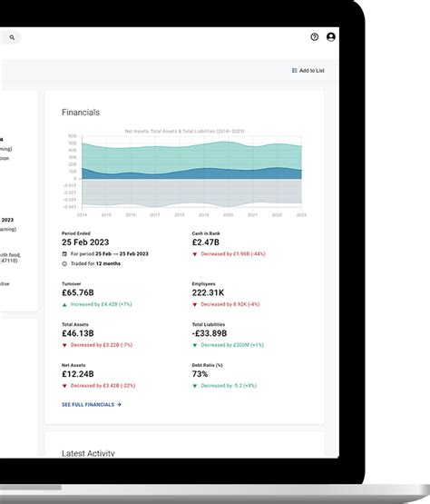
Task: Click the Latest Activity heading
Action: 88,453
